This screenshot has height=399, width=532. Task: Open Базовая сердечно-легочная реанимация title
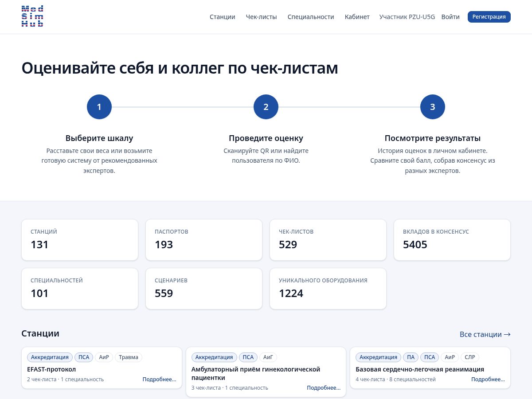point(420,369)
